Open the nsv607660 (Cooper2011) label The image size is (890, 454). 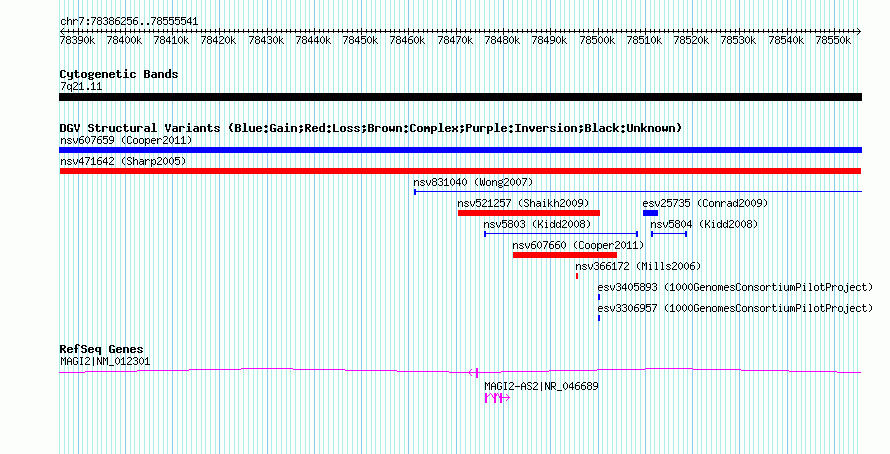(x=578, y=245)
